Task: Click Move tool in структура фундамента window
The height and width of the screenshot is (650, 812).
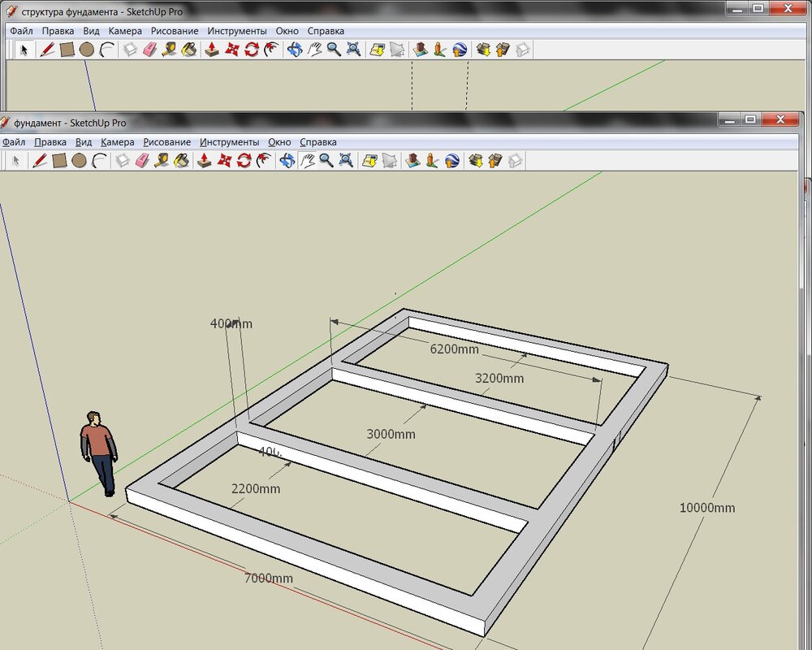Action: [231, 50]
